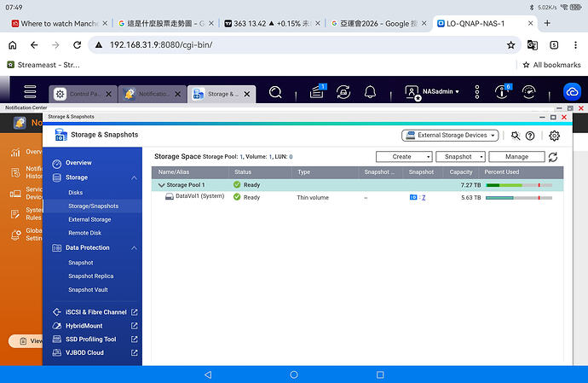Click snapshot count link 7 for DataVol1
Image resolution: width=588 pixels, height=383 pixels.
[x=424, y=198]
